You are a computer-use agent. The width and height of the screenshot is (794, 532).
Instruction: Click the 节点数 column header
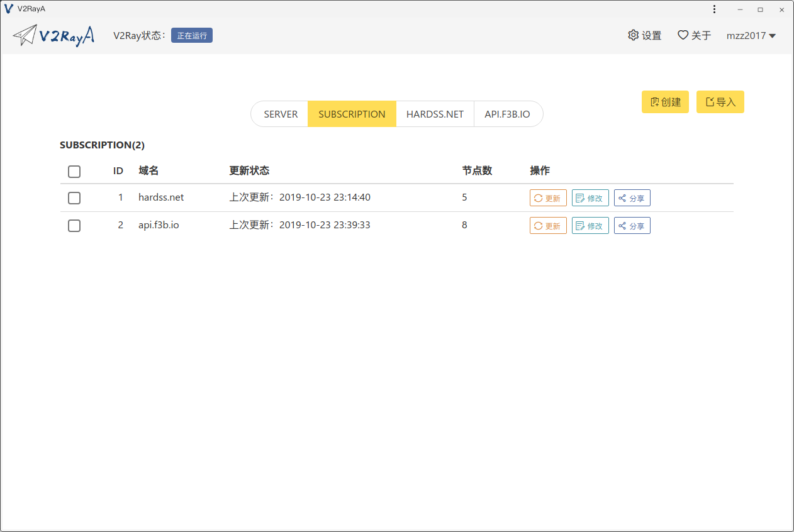[x=477, y=171]
